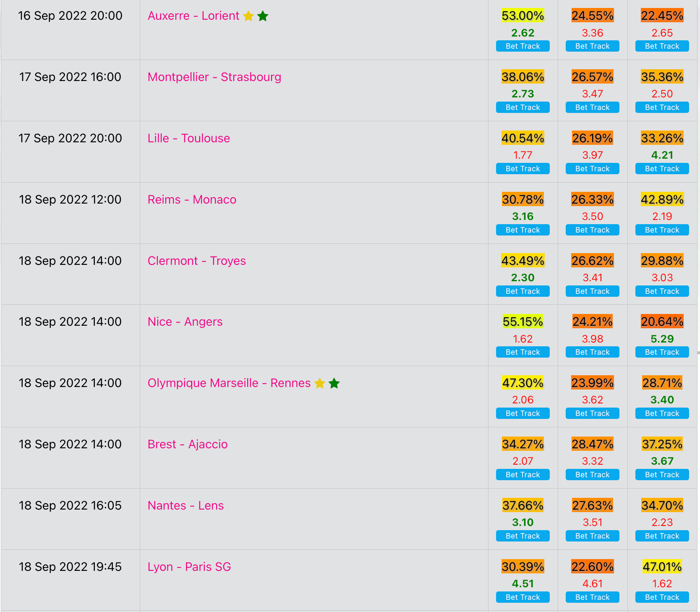Click Bet Track under 3.98 odds Nice row
This screenshot has width=700, height=612.
point(593,352)
